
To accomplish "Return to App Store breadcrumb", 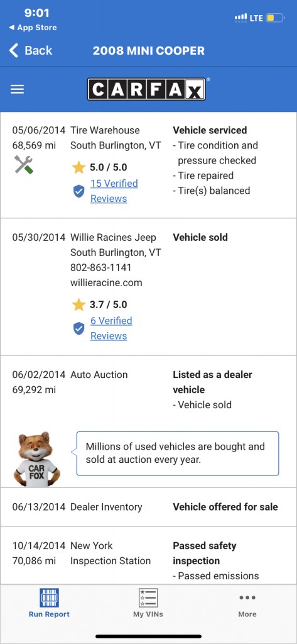I will 33,28.
